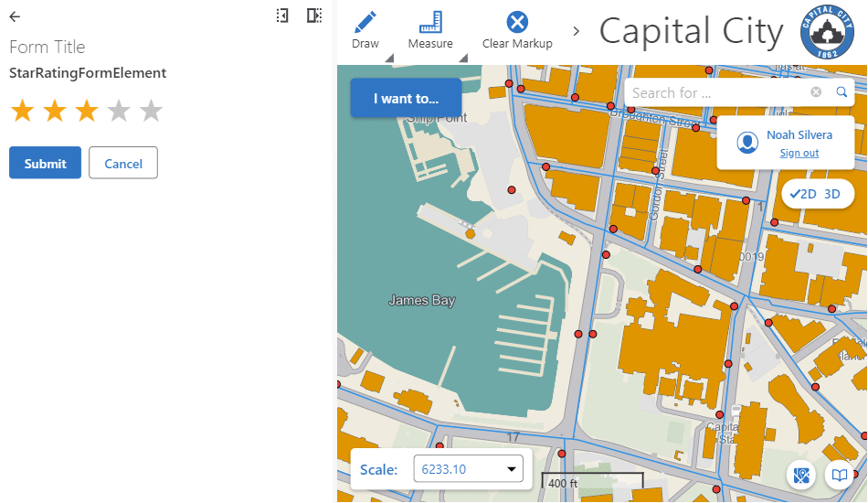Open the book icon button

838,476
